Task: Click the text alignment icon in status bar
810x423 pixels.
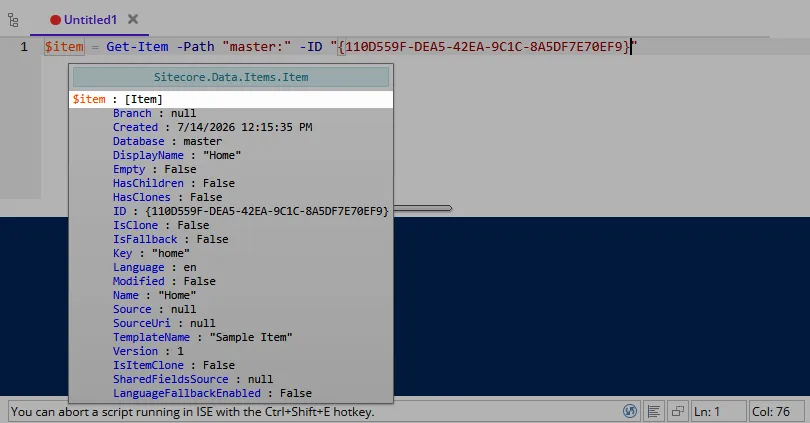Action: coord(653,411)
